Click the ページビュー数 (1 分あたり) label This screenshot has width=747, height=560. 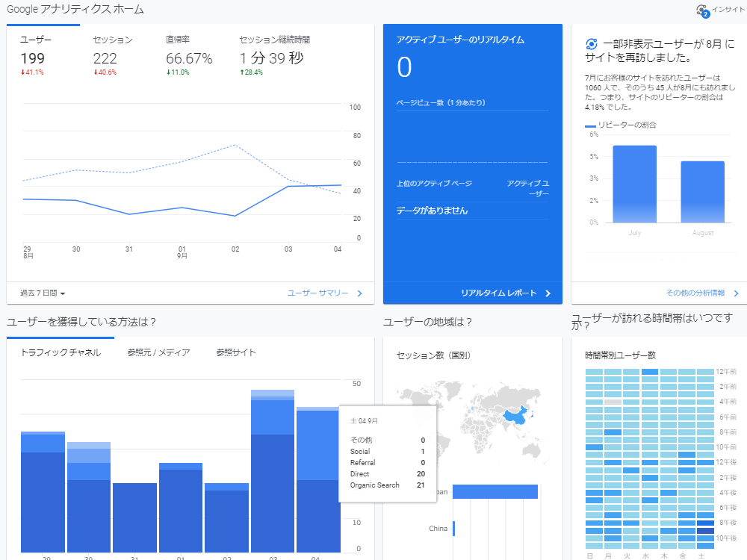click(x=441, y=103)
